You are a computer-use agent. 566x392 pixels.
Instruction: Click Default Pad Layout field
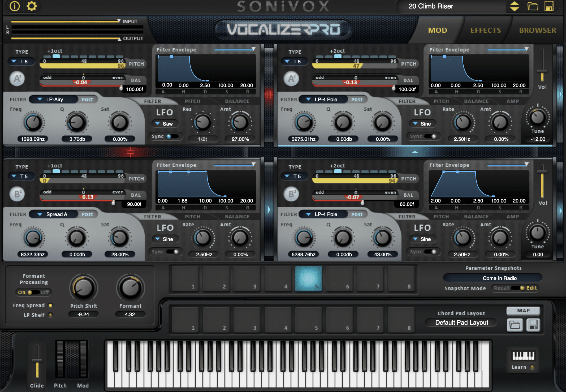coord(461,322)
